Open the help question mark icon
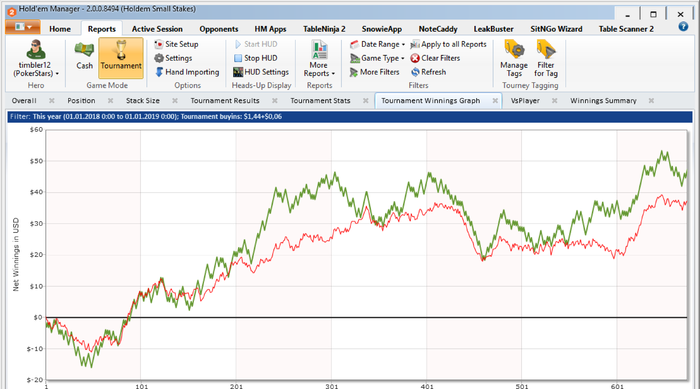Image resolution: width=700 pixels, height=389 pixels. (x=683, y=27)
